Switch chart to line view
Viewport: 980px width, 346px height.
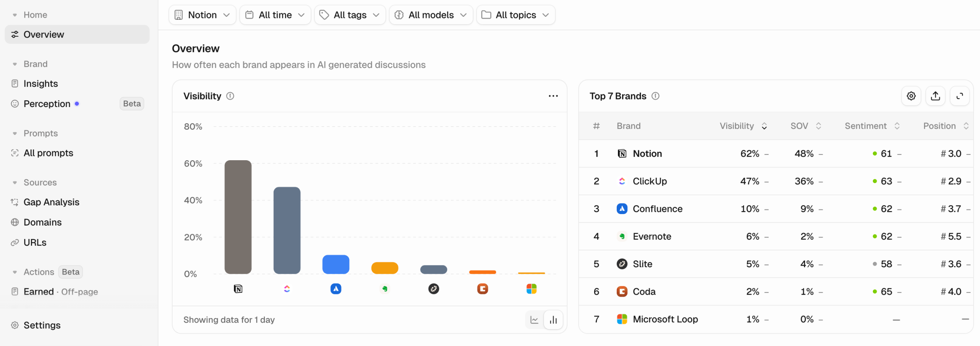click(534, 320)
